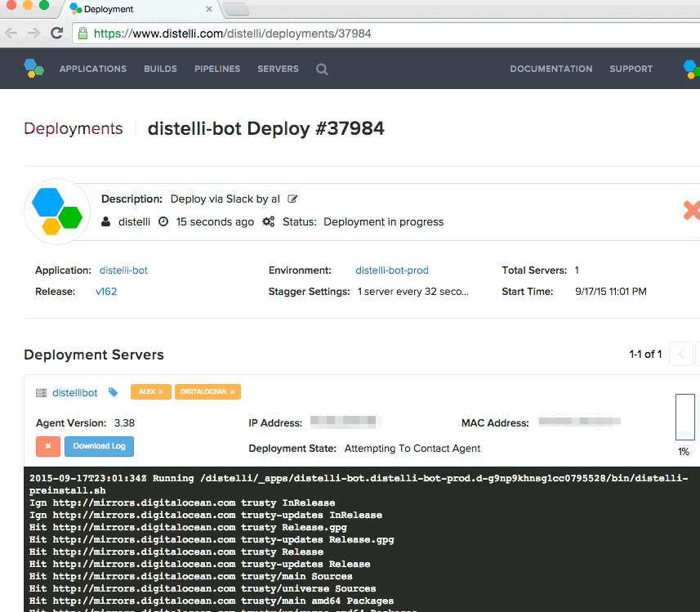Open DOCUMENTATION link
The image size is (700, 612).
[551, 69]
